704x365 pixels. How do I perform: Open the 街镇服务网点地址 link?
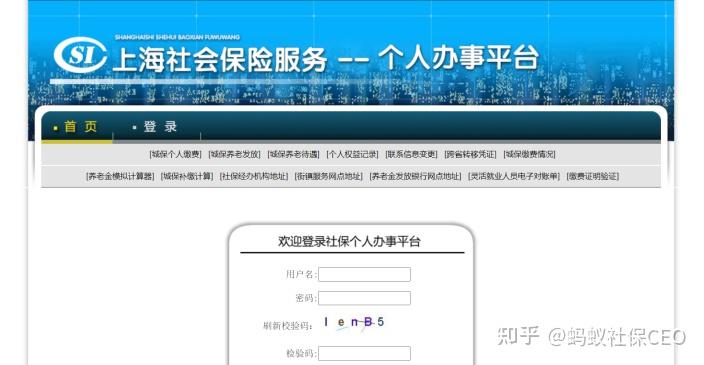[329, 176]
